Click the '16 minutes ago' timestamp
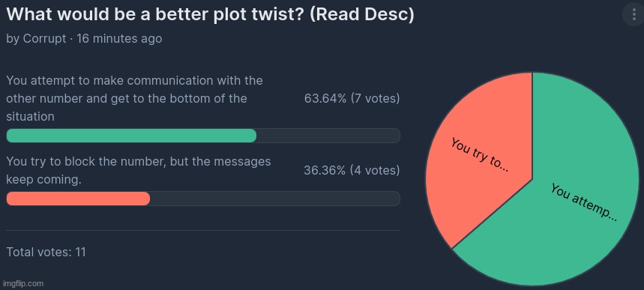The height and width of the screenshot is (290, 644). tap(119, 39)
